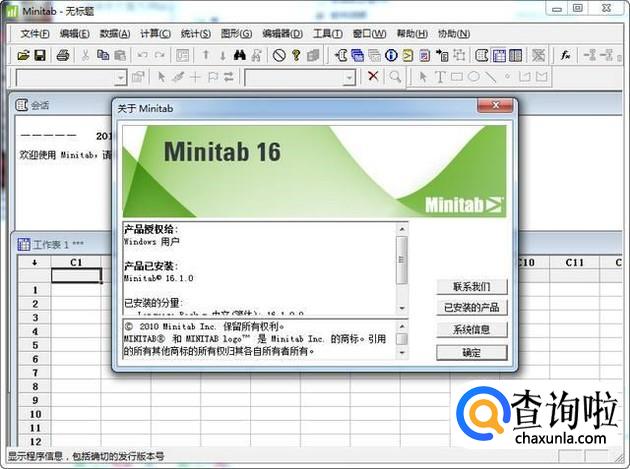Confirm the About dialog with 确定
The height and width of the screenshot is (469, 630).
click(472, 353)
